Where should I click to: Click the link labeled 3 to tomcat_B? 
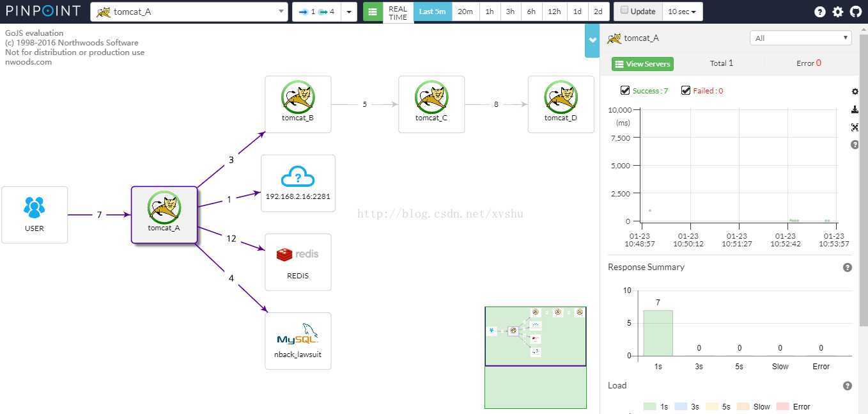(231, 160)
